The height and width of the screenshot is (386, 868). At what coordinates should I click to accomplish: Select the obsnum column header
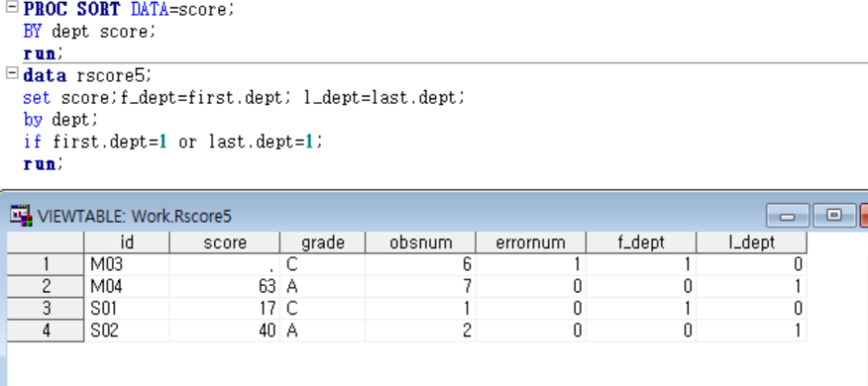421,242
